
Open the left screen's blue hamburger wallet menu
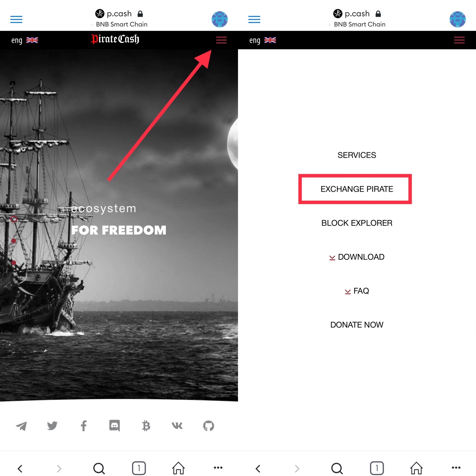click(16, 19)
